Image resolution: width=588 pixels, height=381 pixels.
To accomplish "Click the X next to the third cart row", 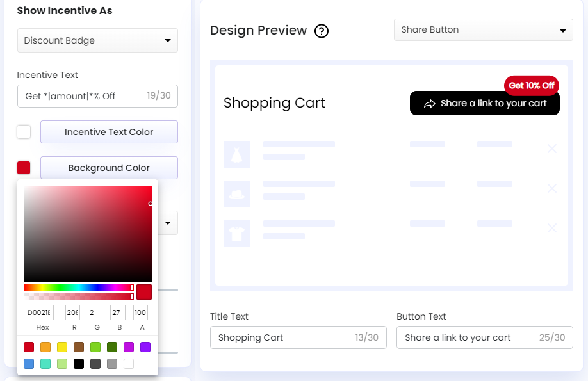I will [552, 228].
